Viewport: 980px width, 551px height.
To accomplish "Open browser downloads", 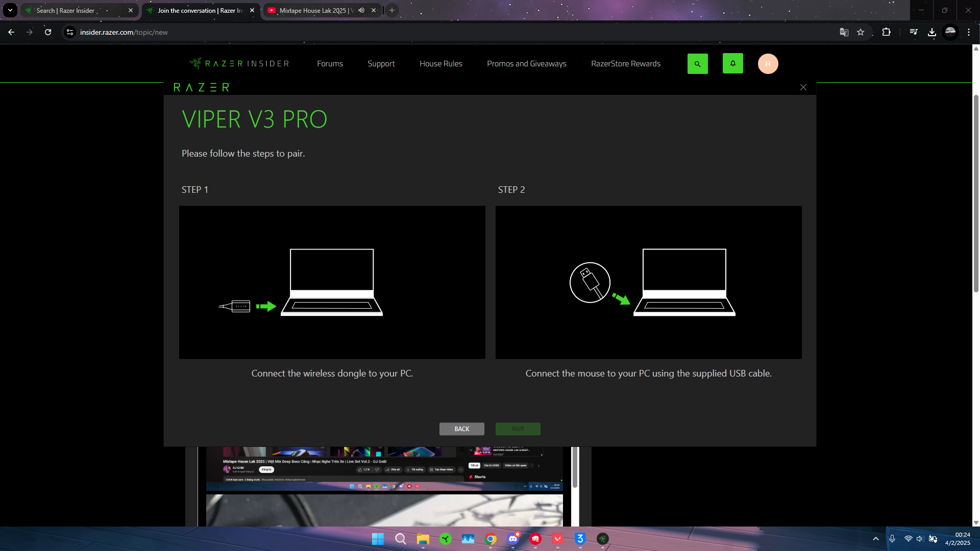I will tap(932, 32).
